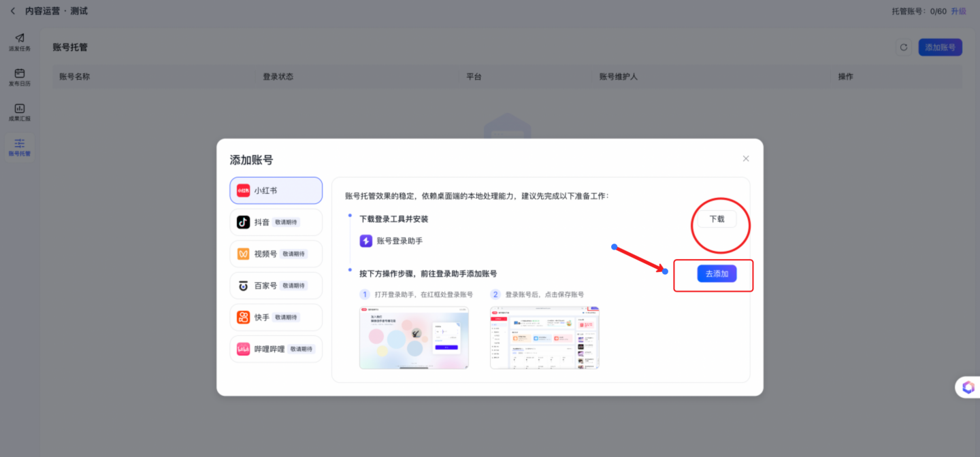This screenshot has height=457, width=980.
Task: Click the 升级 upgrade link
Action: (x=958, y=11)
